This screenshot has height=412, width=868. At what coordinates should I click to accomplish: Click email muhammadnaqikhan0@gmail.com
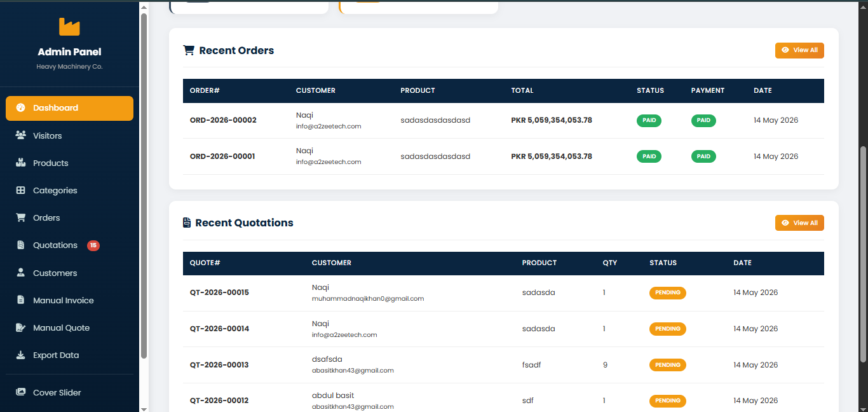coord(368,299)
